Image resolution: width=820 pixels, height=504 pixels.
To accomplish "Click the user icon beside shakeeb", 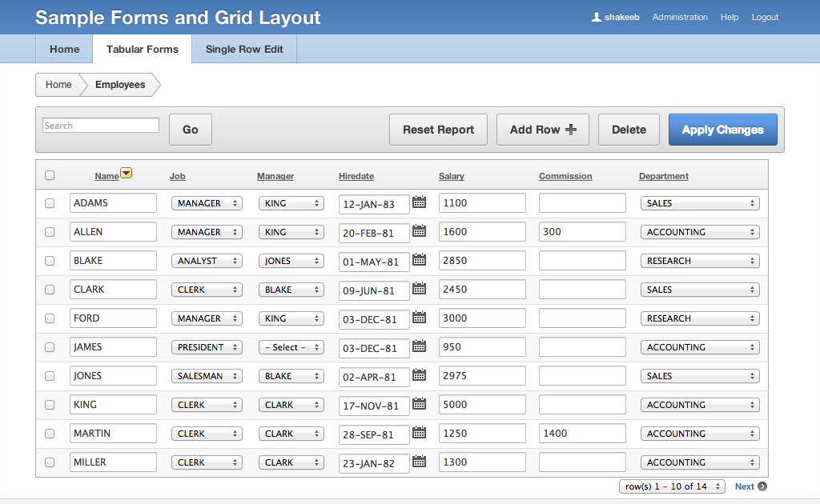I will (x=597, y=17).
